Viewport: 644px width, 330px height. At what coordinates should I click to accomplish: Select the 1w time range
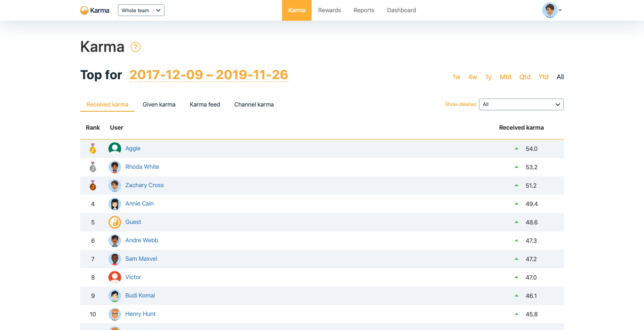coord(456,77)
